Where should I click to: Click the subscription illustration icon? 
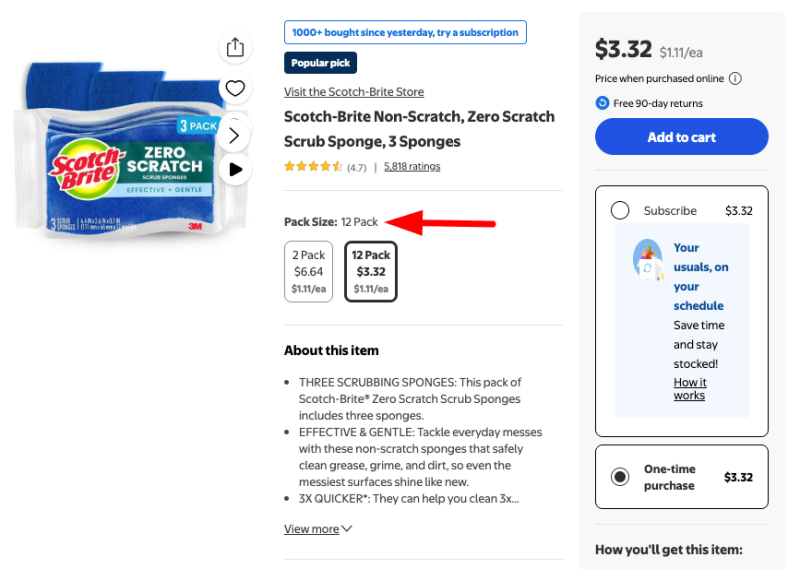tap(648, 260)
